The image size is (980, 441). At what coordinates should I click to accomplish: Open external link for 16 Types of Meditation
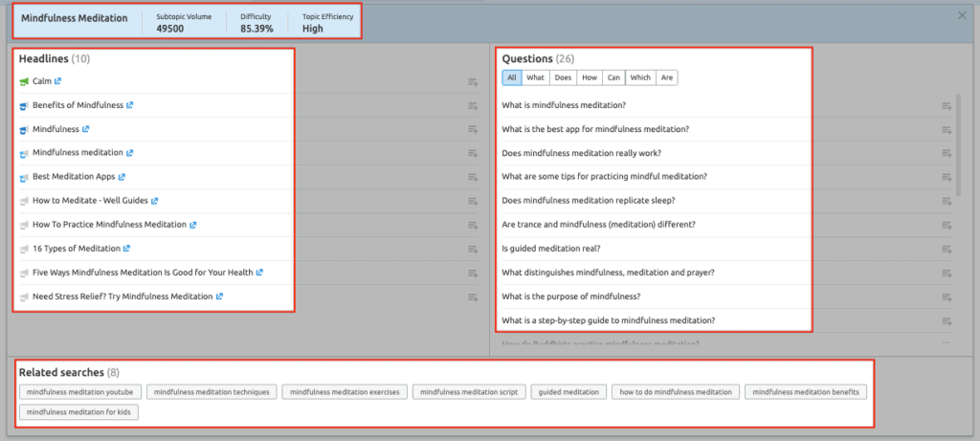click(127, 249)
